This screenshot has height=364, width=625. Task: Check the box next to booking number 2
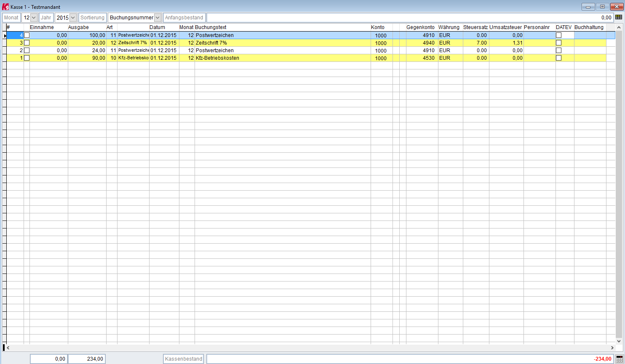point(27,50)
